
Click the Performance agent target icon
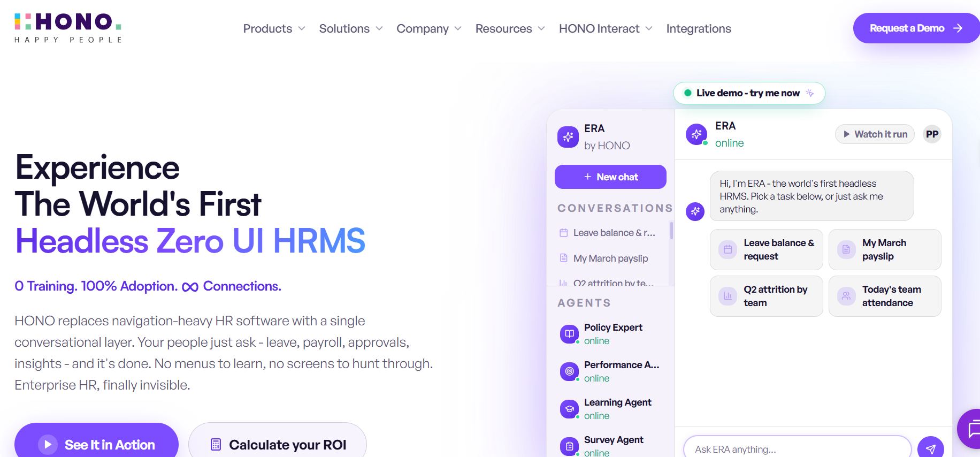(x=569, y=371)
